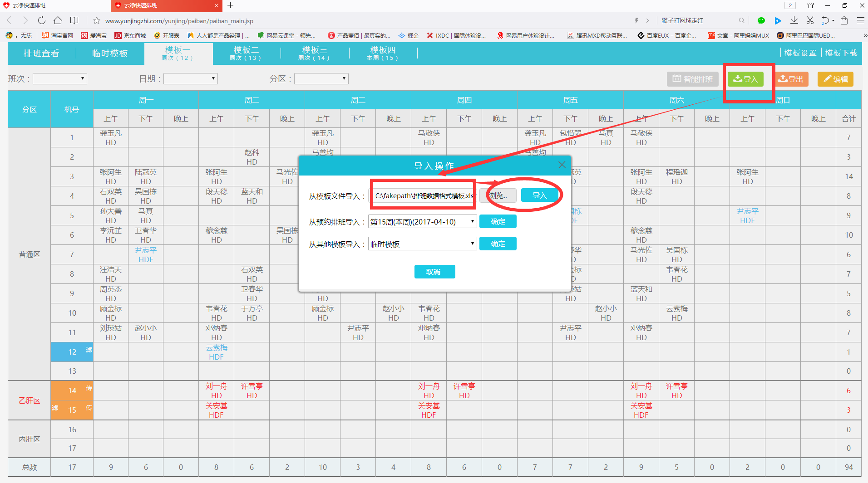Open the 排班查看 tab
868x483 pixels.
41,53
